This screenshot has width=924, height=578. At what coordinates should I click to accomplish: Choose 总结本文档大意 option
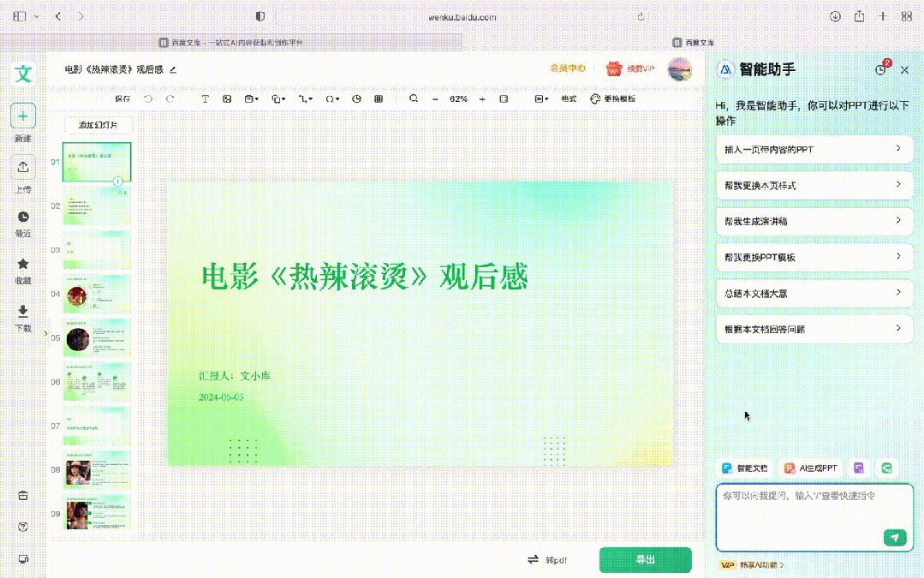click(814, 294)
